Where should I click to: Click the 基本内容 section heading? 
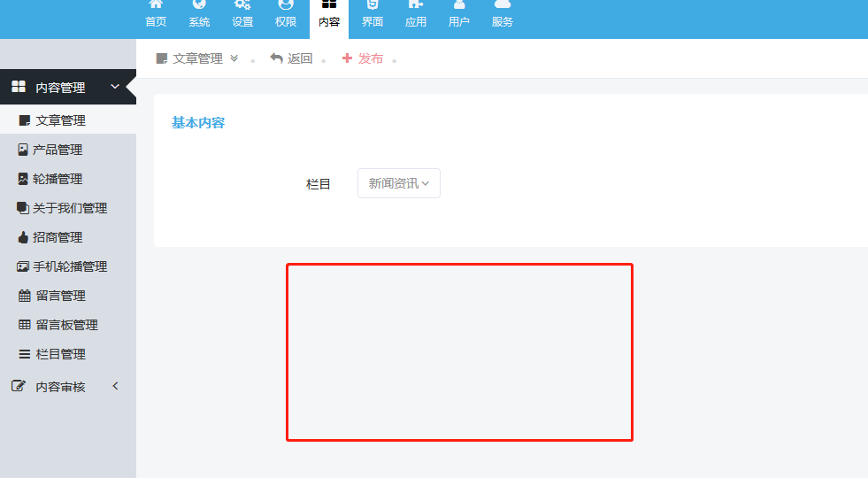point(198,122)
